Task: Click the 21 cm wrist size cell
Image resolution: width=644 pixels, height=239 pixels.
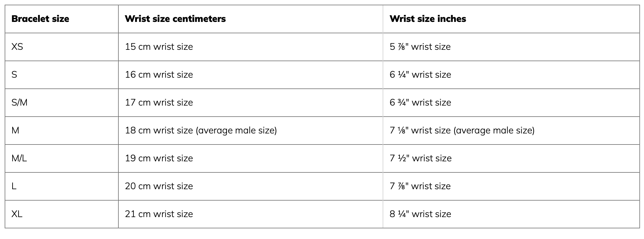Action: tap(159, 214)
